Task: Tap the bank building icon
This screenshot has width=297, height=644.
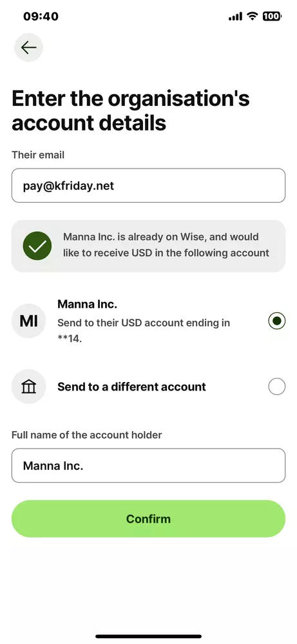Action: pos(29,387)
